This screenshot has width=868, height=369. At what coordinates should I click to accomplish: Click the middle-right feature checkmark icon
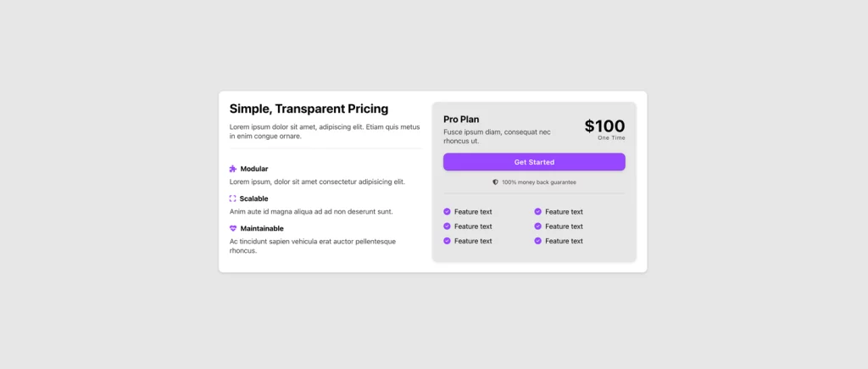pyautogui.click(x=537, y=226)
